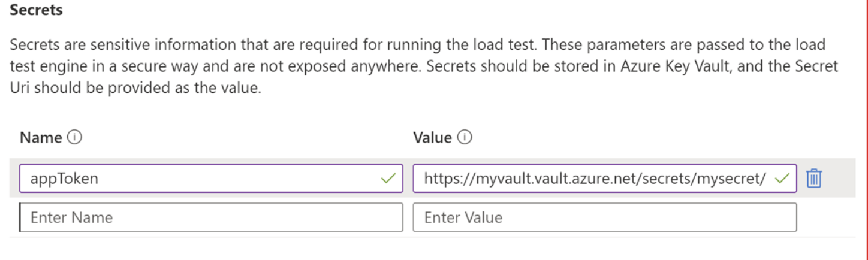Click the words "Azure Key Vault" in description
The image size is (868, 260).
[654, 65]
